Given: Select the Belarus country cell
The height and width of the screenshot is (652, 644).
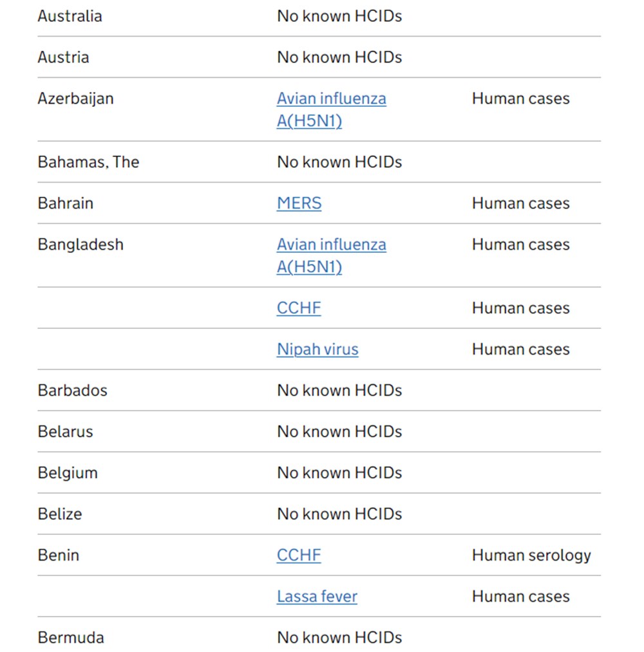Looking at the screenshot, I should point(65,432).
